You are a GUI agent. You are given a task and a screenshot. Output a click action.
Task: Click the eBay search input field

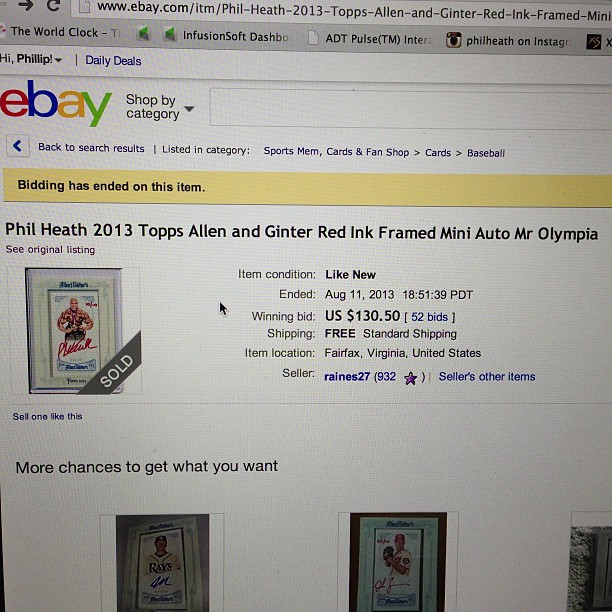(411, 109)
